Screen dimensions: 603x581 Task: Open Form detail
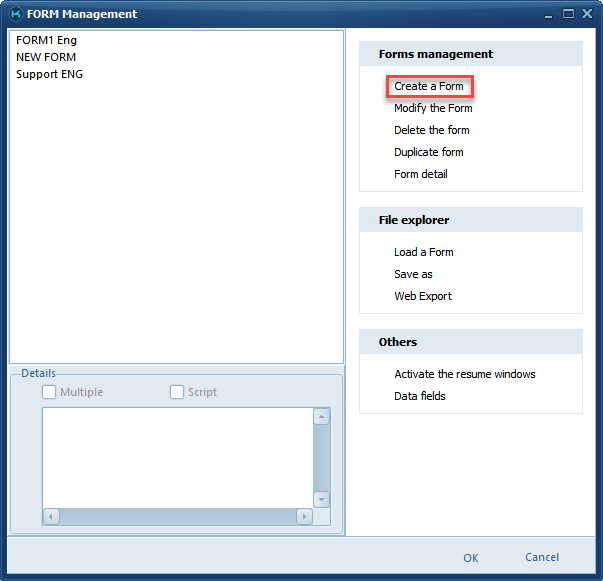point(420,174)
